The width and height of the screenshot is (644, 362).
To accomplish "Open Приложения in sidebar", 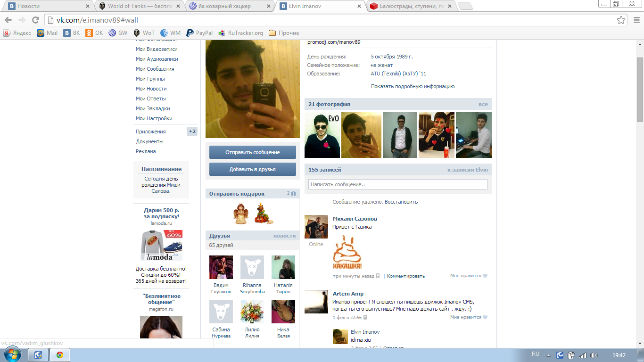I will click(x=151, y=132).
